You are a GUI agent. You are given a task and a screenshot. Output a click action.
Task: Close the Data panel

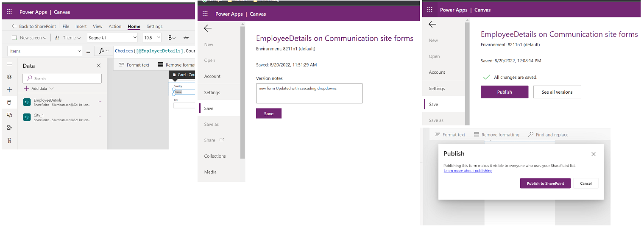pos(99,66)
